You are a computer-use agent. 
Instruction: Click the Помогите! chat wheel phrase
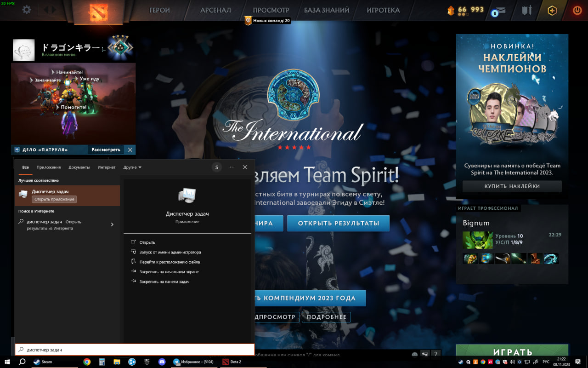(74, 107)
